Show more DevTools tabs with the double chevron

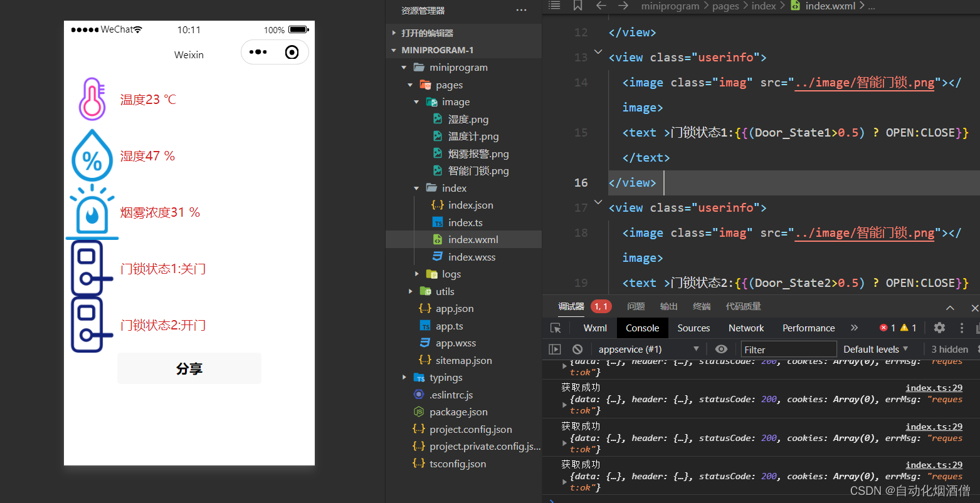coord(854,328)
